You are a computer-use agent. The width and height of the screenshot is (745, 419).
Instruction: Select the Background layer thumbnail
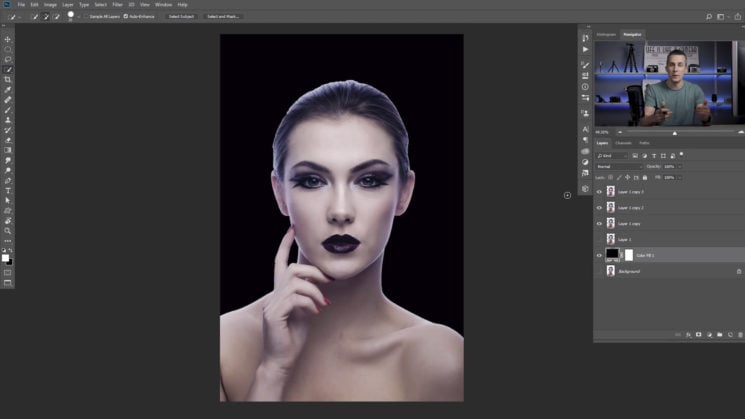pos(610,271)
